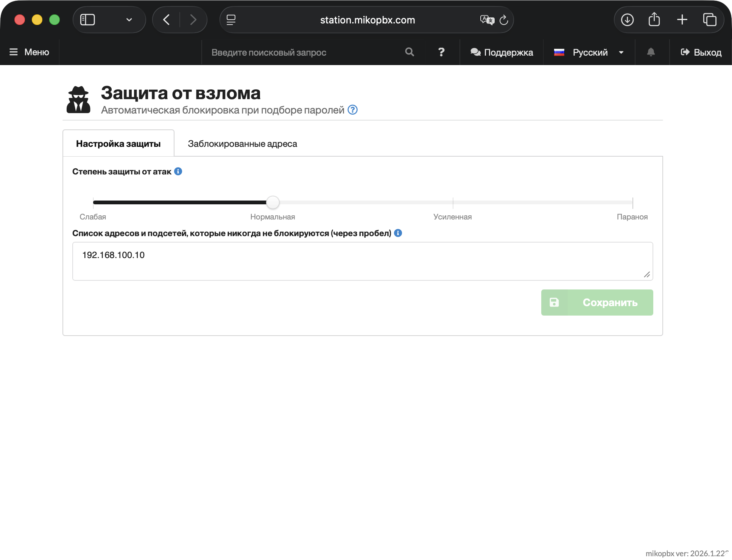Set the protection slider to Усиленная
Screen dimensions: 732x560
click(453, 202)
